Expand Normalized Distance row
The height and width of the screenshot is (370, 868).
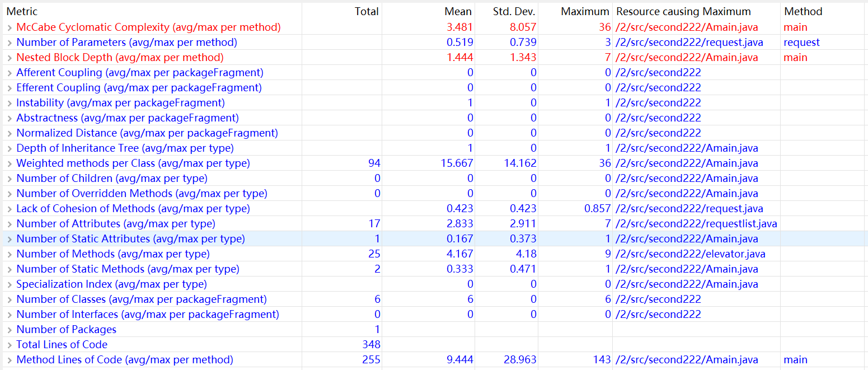click(10, 133)
